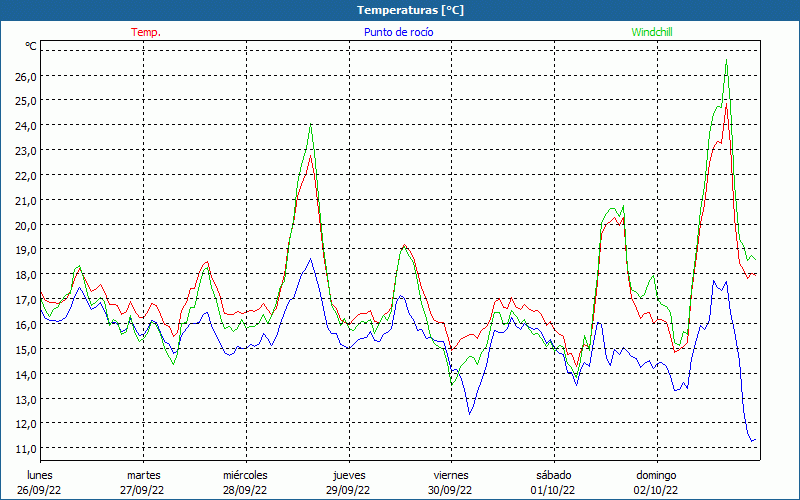Image resolution: width=800 pixels, height=500 pixels.
Task: Click the Temperaturas [°C] chart title
Action: pyautogui.click(x=399, y=10)
